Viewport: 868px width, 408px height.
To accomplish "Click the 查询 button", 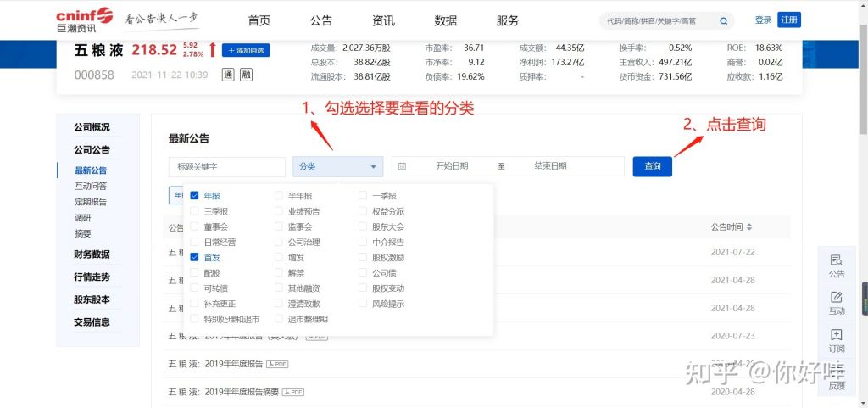I will click(x=652, y=166).
